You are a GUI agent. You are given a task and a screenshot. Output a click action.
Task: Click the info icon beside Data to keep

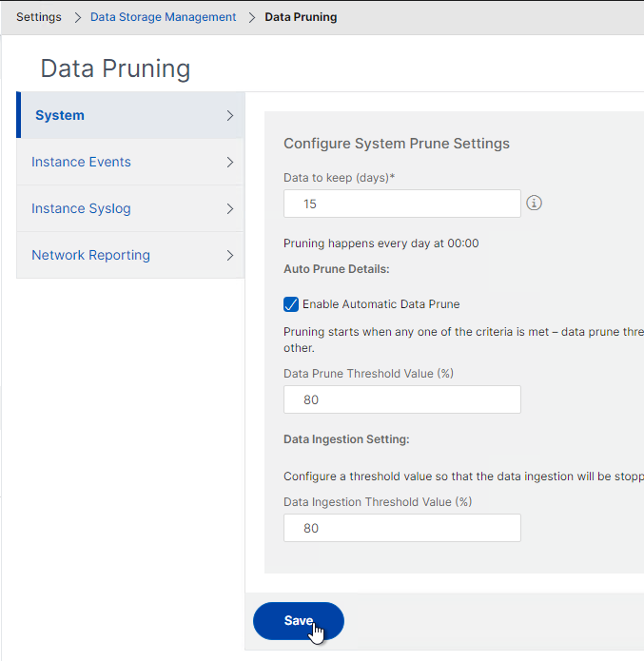534,204
